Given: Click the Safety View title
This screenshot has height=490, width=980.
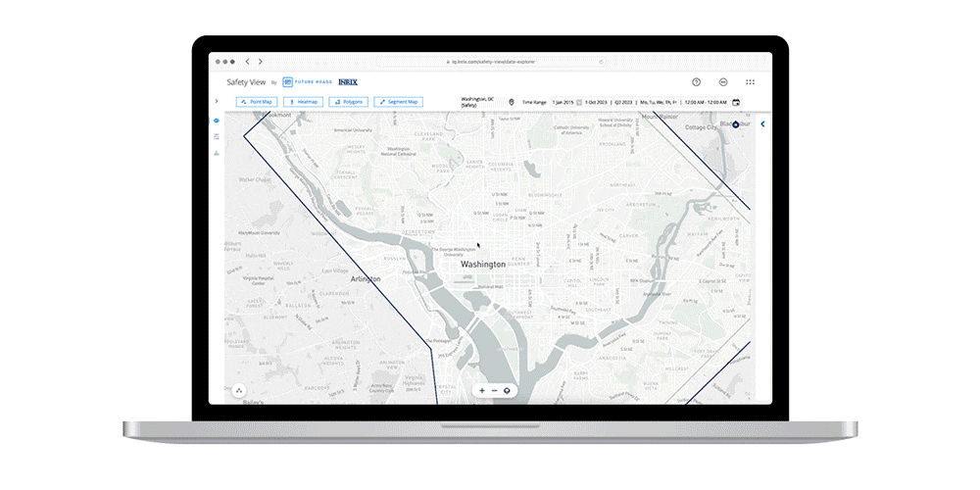Looking at the screenshot, I should [246, 82].
